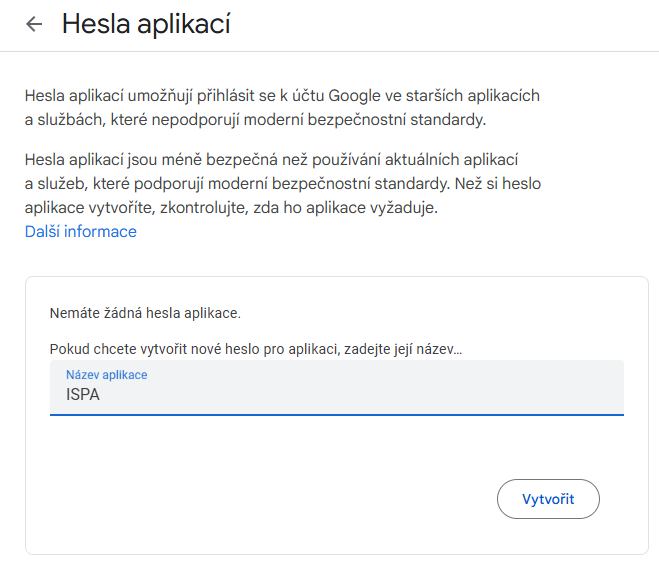Click the words Než si heslo in the paragraph
The height and width of the screenshot is (563, 659).
(498, 184)
